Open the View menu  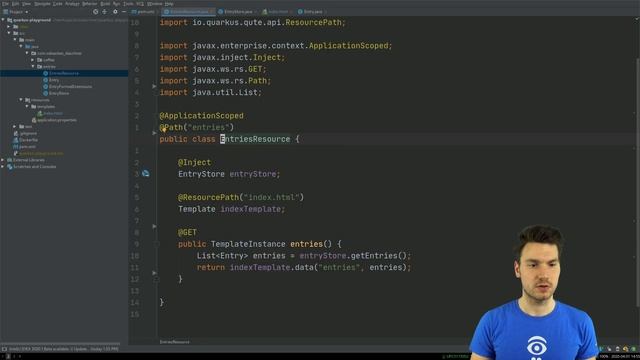click(27, 4)
